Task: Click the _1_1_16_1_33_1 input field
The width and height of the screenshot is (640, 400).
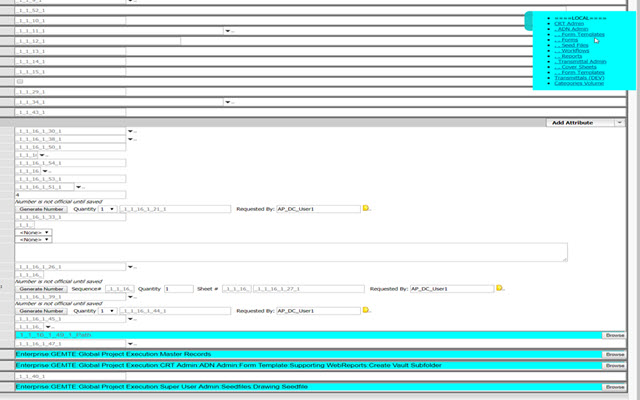Action: [x=70, y=217]
